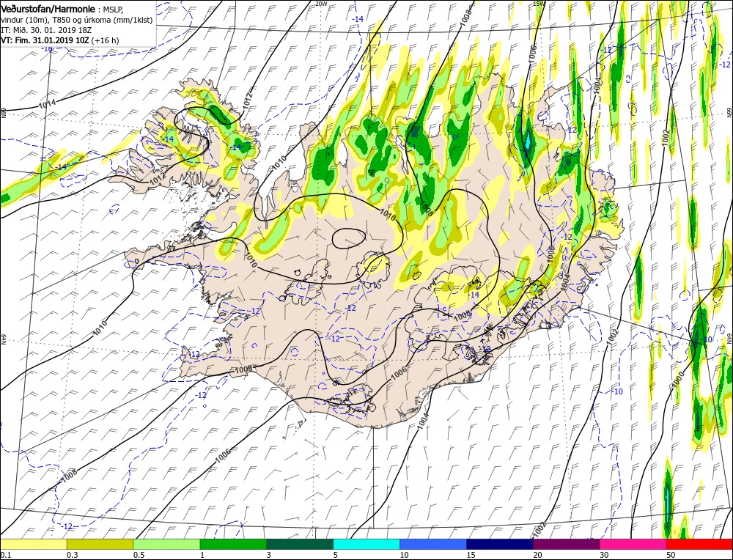Click the 'IT: Mið. 30. 01. 2019 18Z' line

46,30
